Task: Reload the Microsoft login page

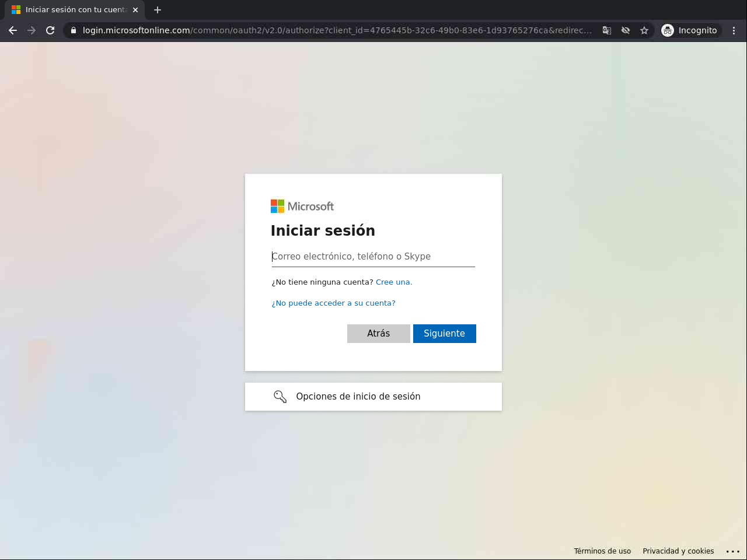Action: pos(50,30)
